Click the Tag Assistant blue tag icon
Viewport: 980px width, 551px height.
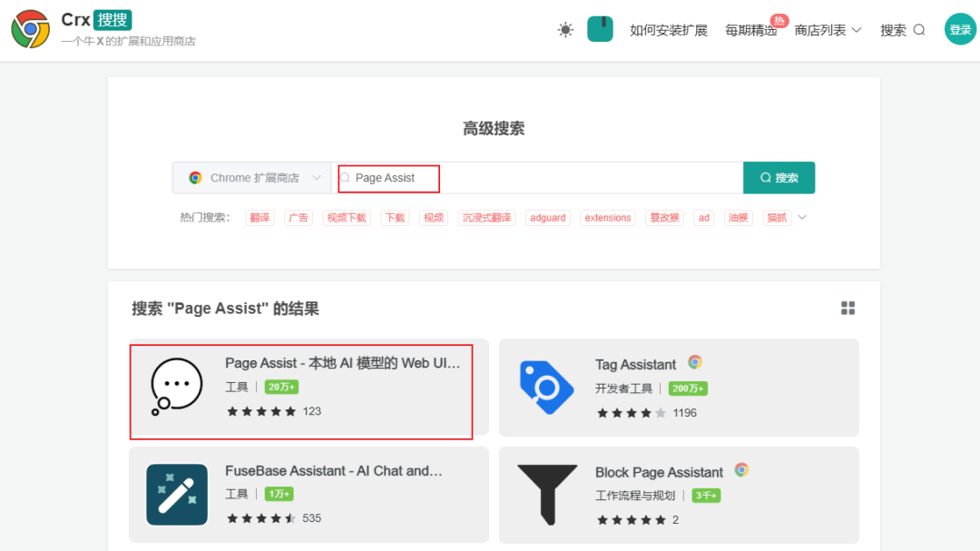click(546, 388)
